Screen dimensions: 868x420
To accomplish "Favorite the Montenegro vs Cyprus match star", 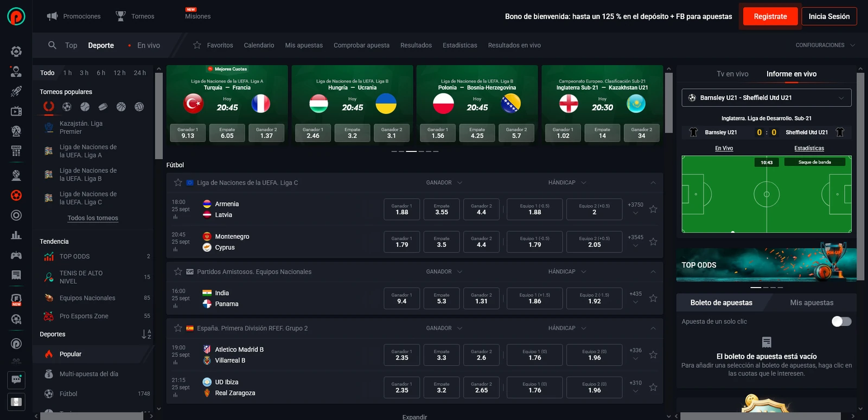I will [x=653, y=241].
